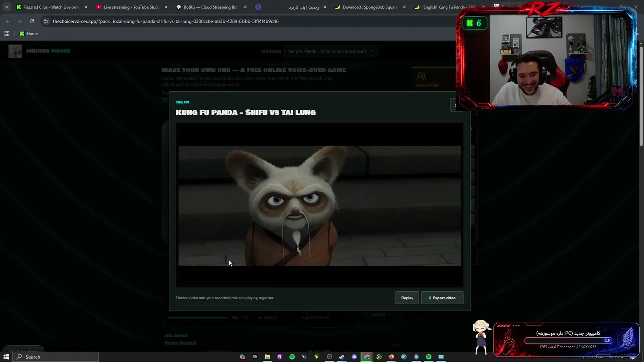Image resolution: width=644 pixels, height=362 pixels.
Task: Replay the final cut video
Action: point(407,298)
